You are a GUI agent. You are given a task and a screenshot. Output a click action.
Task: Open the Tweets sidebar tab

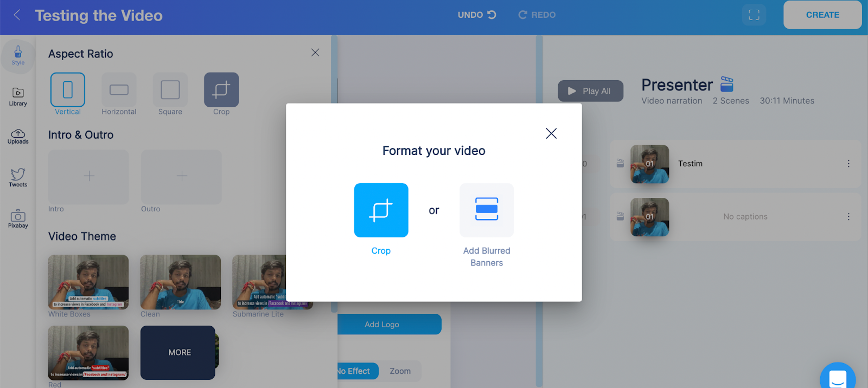click(18, 178)
